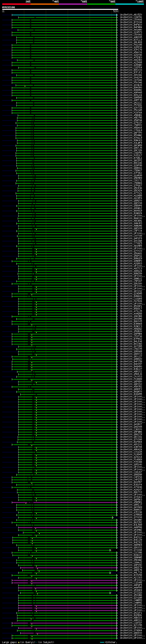Select UniRef100_B0DA55 entry
Image resolution: width=146 pixels, height=644 pixels.
(131, 394)
